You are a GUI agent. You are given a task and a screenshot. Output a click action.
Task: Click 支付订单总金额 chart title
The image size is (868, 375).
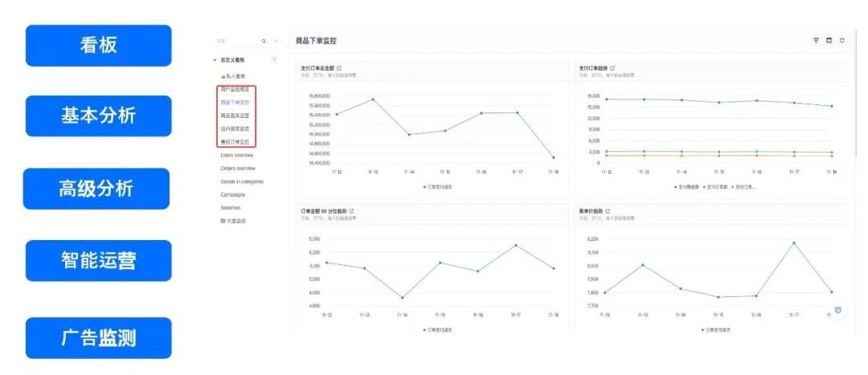(317, 68)
